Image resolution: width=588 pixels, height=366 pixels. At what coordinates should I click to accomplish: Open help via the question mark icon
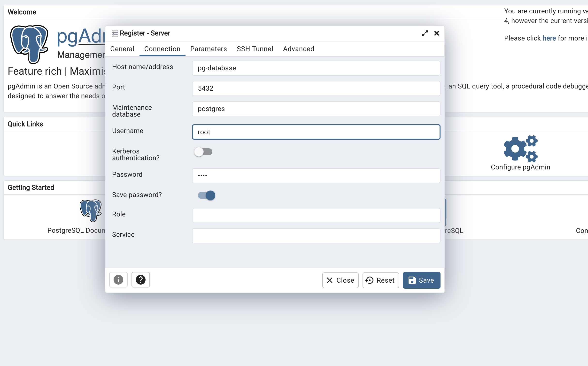tap(140, 280)
